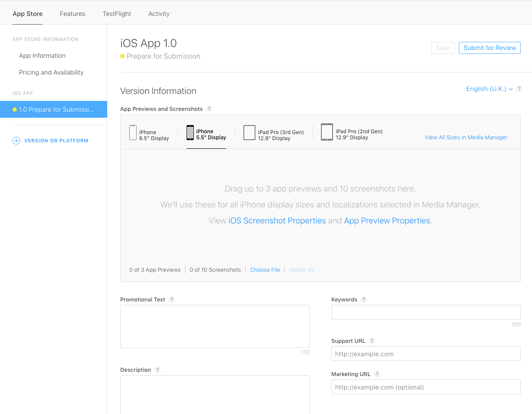The image size is (532, 414).
Task: Expand the English (U.K.) language dropdown
Action: [x=489, y=89]
